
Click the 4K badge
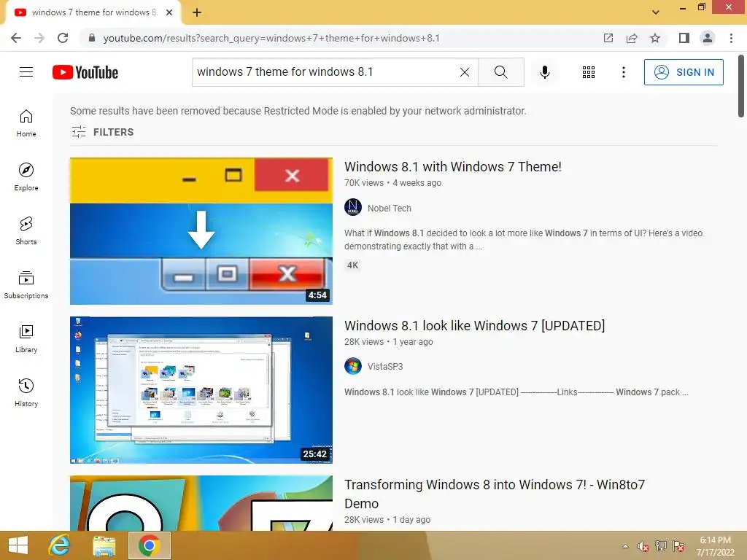click(352, 265)
